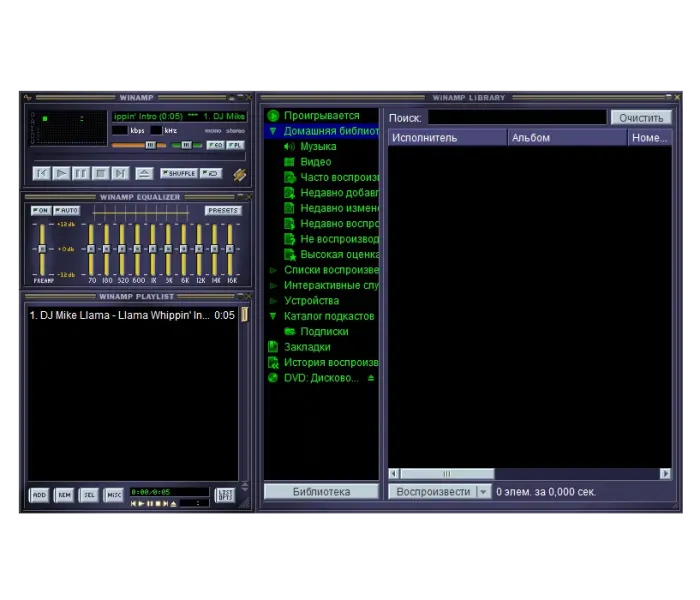Click the scrolling song title display
Screen dimensions: 700x600
(x=179, y=117)
